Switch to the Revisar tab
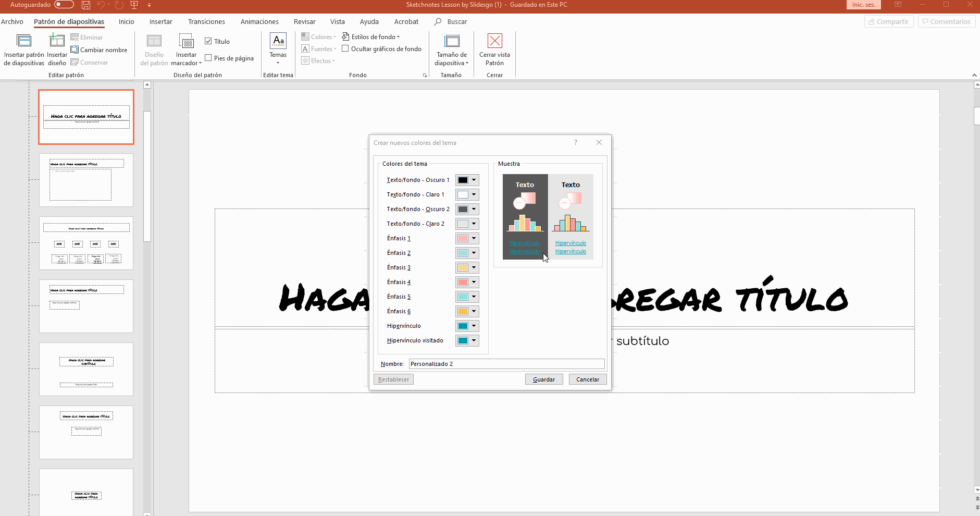980x516 pixels. (304, 22)
